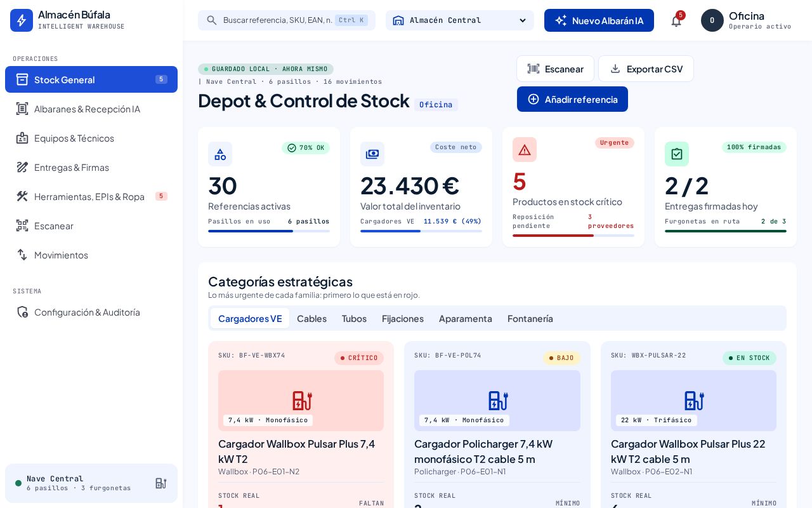Click the shapes icon on Referencias activas card
The height and width of the screenshot is (508, 812).
pos(220,154)
